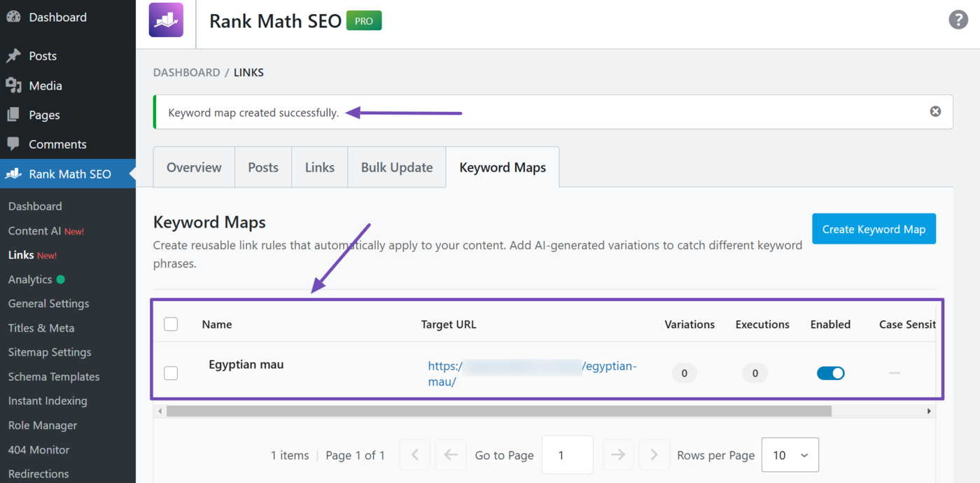Viewport: 980px width, 483px height.
Task: Switch to the Bulk Update tab
Action: tap(396, 167)
